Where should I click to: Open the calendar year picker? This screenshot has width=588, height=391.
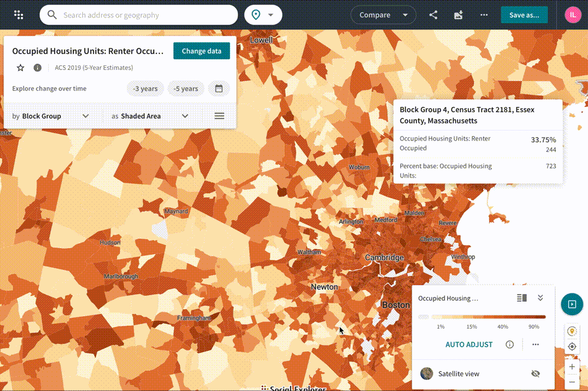point(219,88)
